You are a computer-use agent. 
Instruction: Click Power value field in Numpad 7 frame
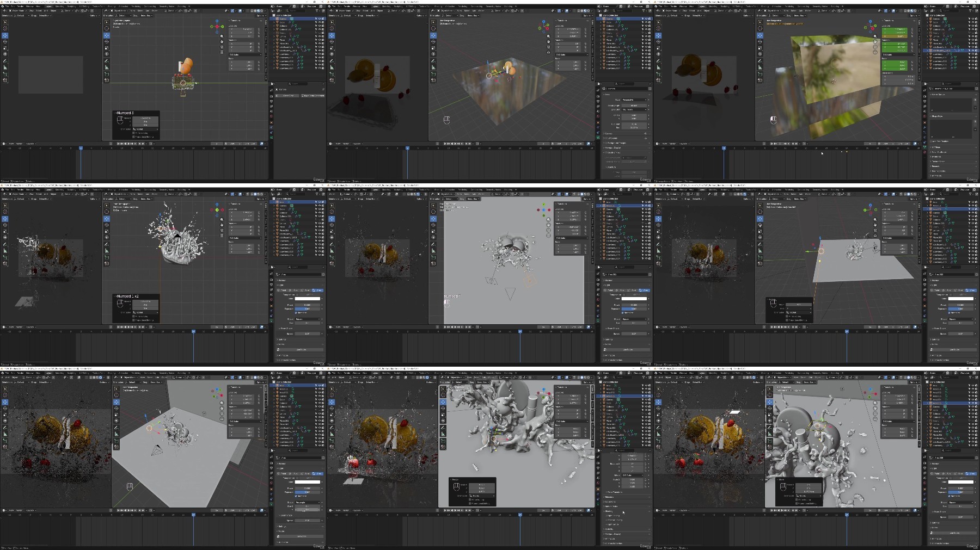(x=635, y=305)
